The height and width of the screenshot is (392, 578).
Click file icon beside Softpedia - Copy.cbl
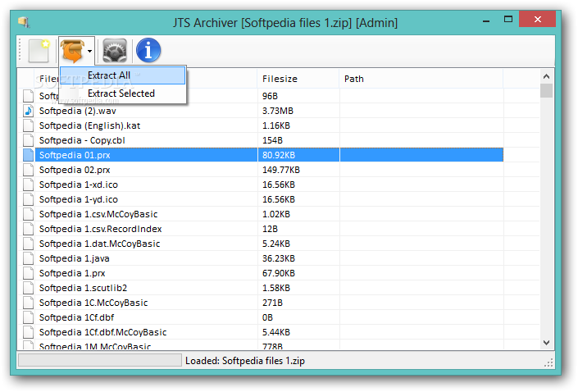pyautogui.click(x=29, y=140)
